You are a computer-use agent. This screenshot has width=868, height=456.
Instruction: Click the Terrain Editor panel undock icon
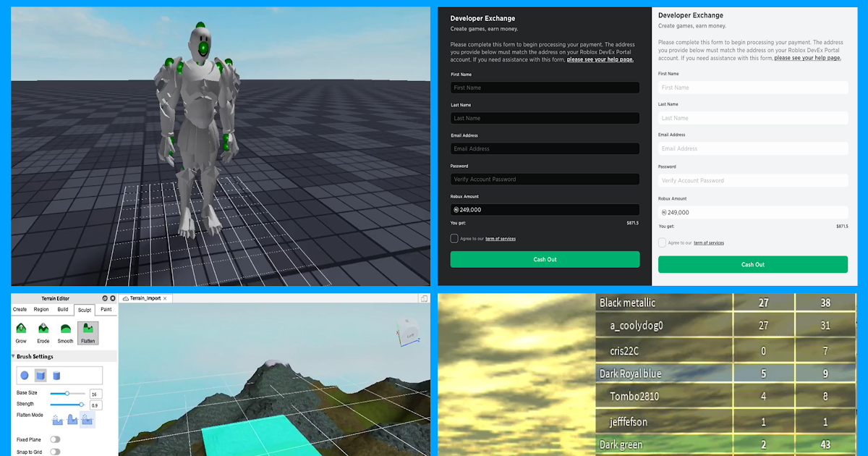pyautogui.click(x=105, y=298)
